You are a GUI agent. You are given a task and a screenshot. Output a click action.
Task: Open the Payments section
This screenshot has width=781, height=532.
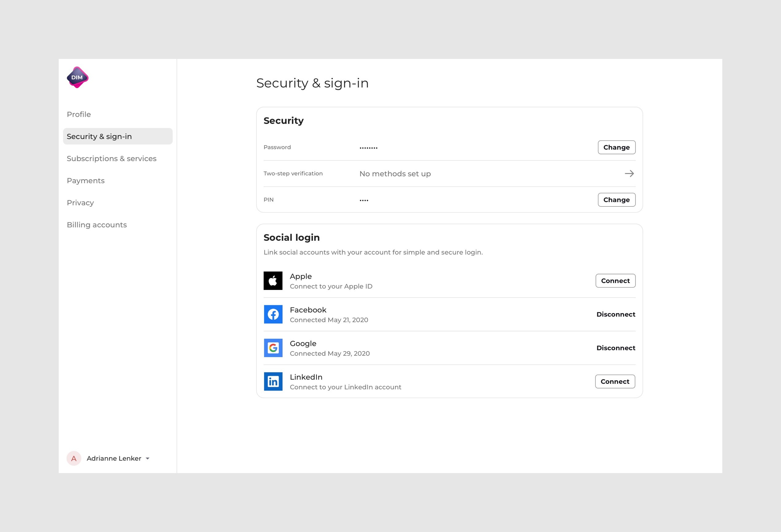pyautogui.click(x=86, y=180)
